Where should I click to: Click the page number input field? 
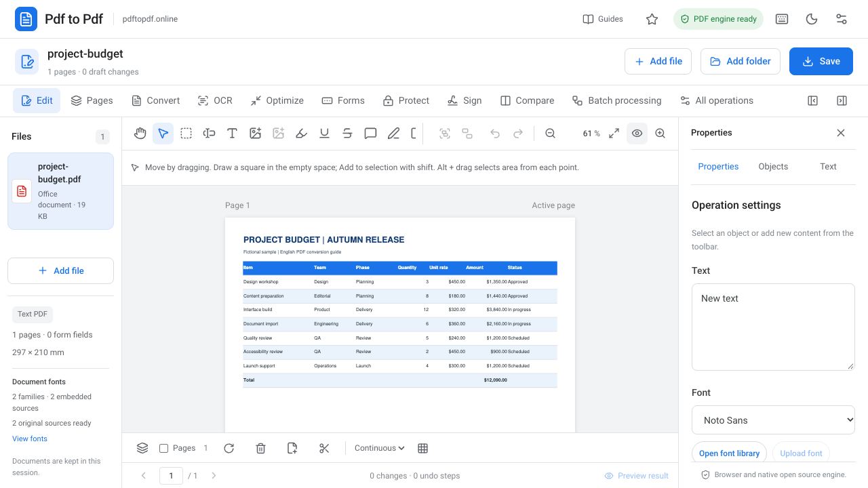(171, 476)
